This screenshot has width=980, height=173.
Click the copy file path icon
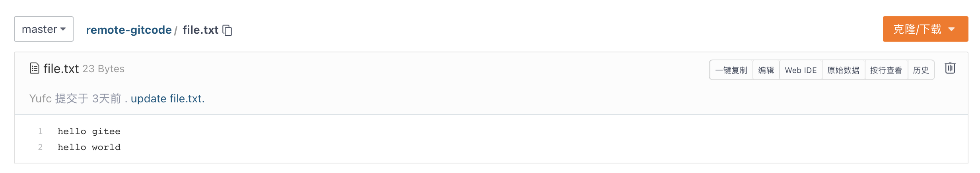[227, 30]
